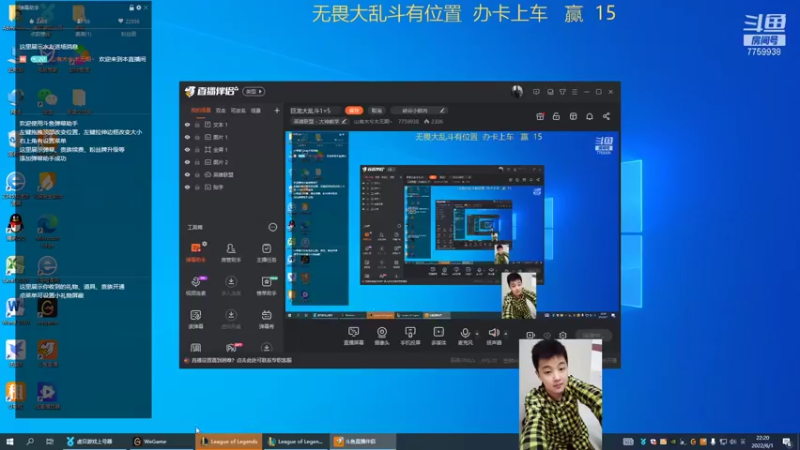Open the reading danmaku tool in toolbox

[195, 318]
